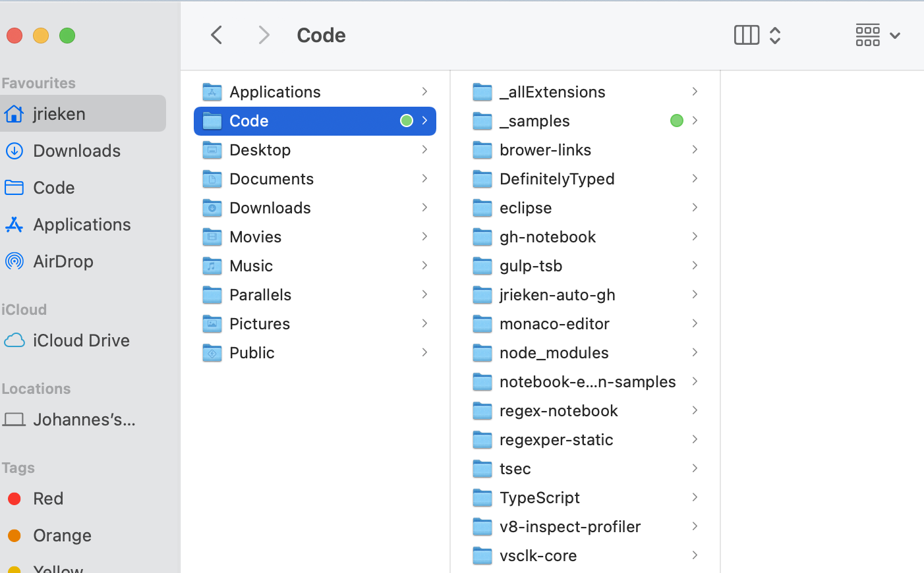The width and height of the screenshot is (924, 573).
Task: Select the Red tag in the sidebar
Action: click(x=48, y=499)
